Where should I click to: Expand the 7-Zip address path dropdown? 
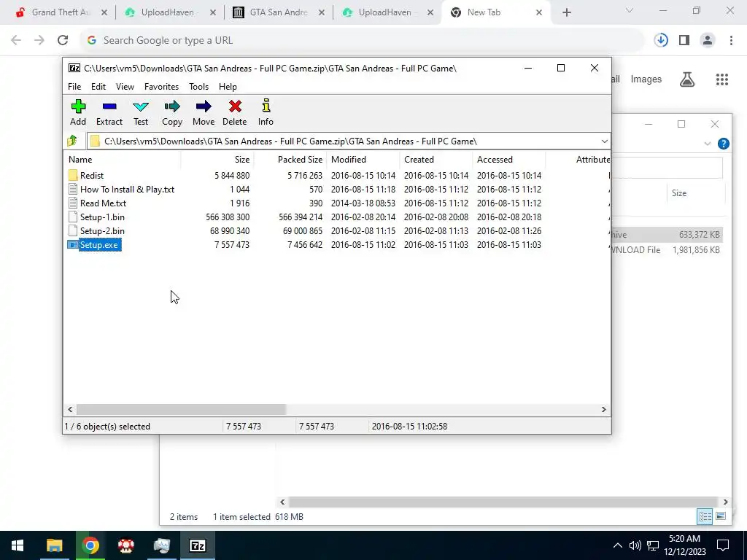[x=604, y=141]
